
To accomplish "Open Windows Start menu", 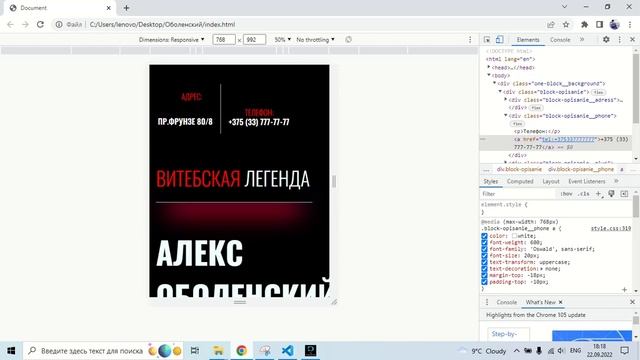I will (11, 351).
